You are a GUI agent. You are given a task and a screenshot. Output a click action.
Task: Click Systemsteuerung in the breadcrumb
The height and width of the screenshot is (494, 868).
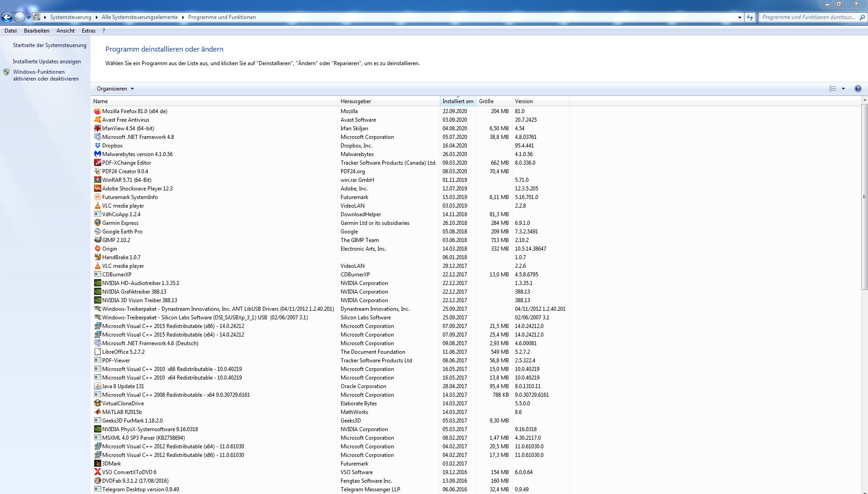pos(71,17)
